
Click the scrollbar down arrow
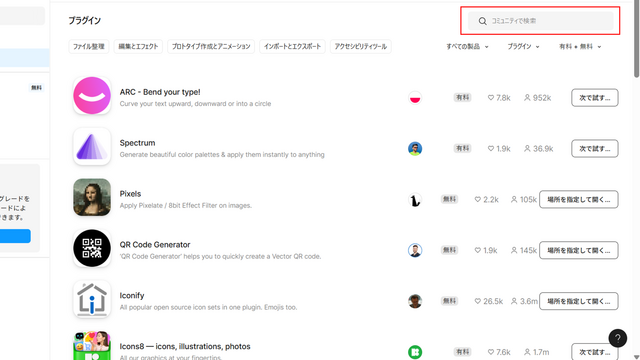coord(637,357)
